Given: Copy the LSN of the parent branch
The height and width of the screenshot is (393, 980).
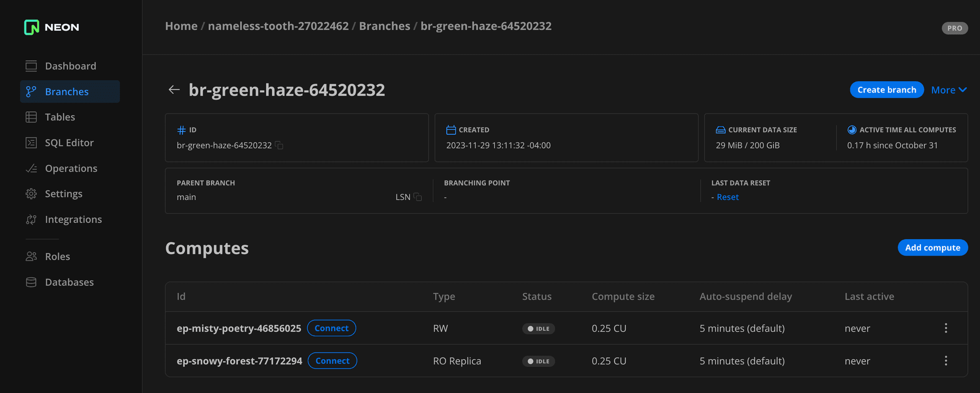Looking at the screenshot, I should coord(418,197).
